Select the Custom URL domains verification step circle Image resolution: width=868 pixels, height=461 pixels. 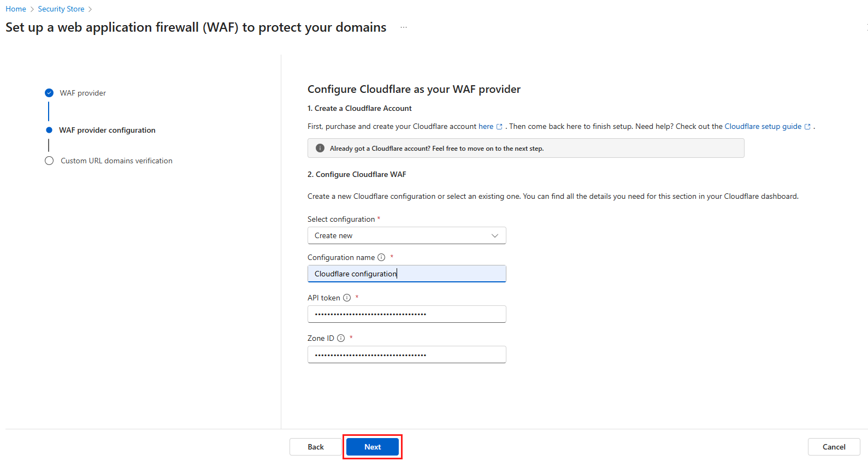(x=49, y=161)
